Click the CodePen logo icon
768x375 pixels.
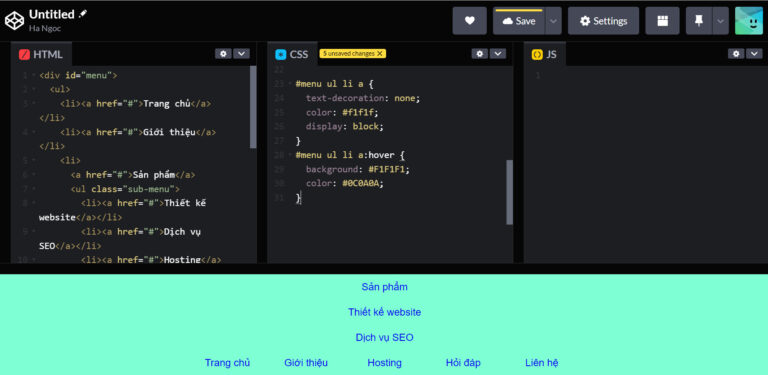14,20
